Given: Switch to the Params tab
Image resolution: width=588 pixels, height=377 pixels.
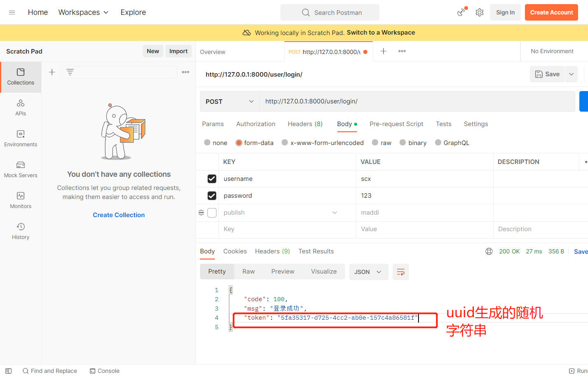Looking at the screenshot, I should pyautogui.click(x=213, y=124).
